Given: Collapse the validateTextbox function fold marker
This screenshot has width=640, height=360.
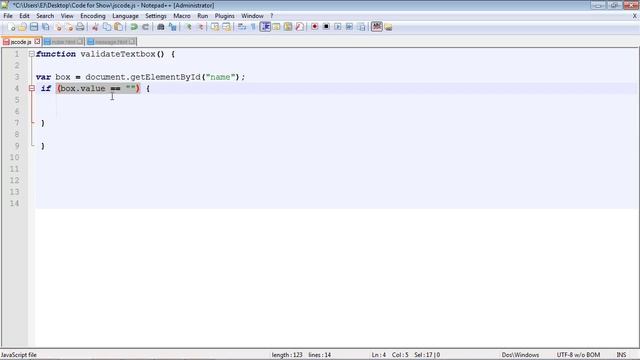Looking at the screenshot, I should click(31, 54).
